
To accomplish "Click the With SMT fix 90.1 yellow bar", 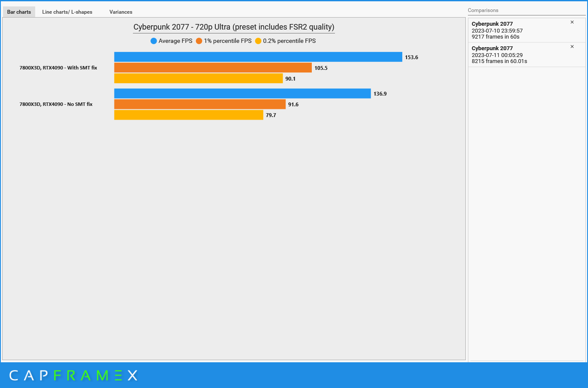I will (198, 78).
